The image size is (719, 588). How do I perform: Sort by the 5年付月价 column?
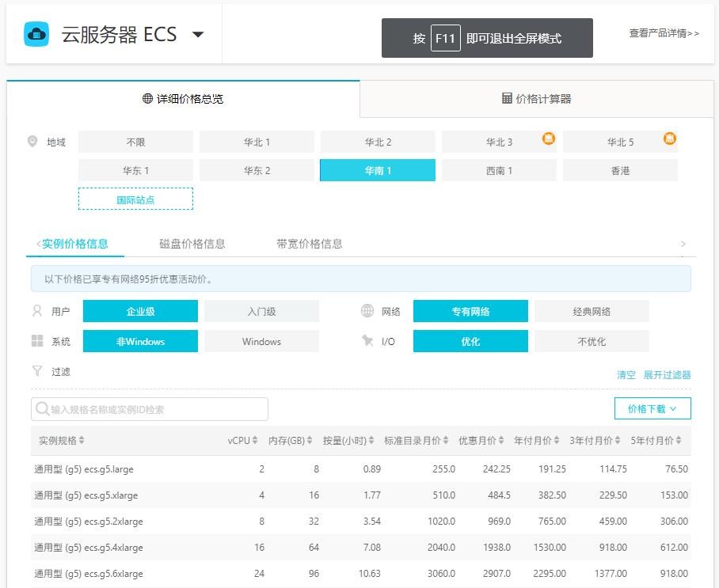[656, 441]
